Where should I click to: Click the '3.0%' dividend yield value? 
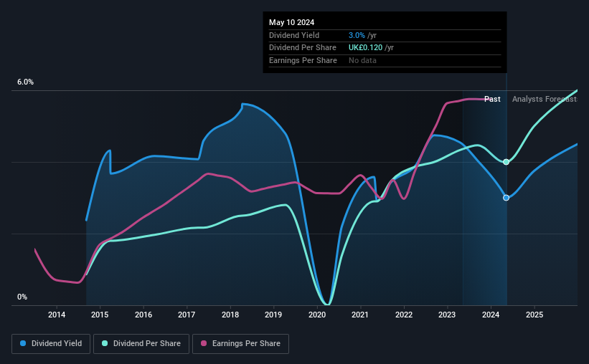357,35
